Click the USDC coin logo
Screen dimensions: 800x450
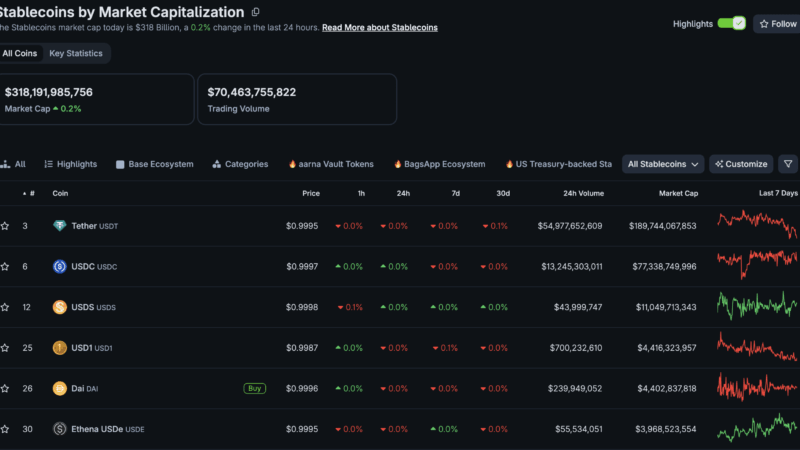point(60,266)
